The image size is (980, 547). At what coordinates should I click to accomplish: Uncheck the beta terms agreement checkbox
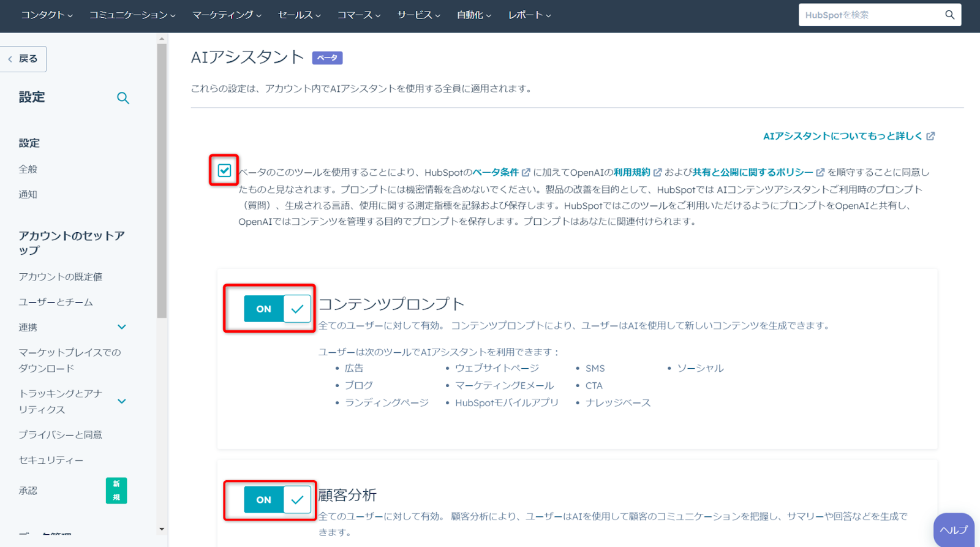pyautogui.click(x=224, y=170)
